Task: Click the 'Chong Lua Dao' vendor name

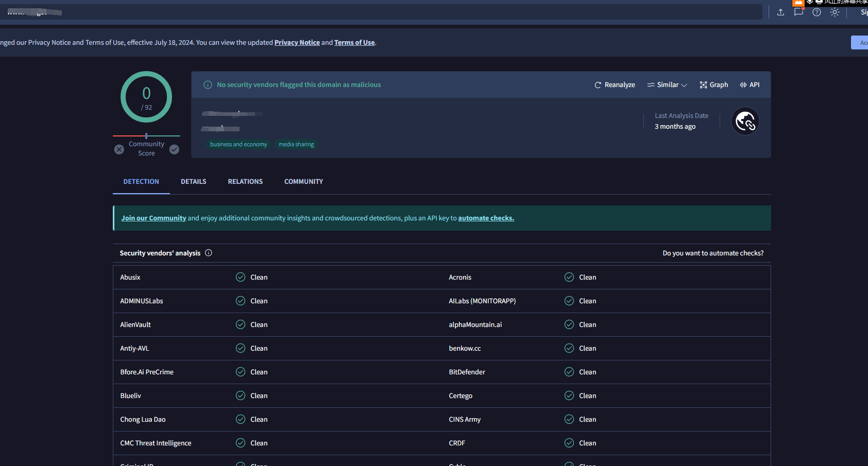Action: click(x=143, y=420)
